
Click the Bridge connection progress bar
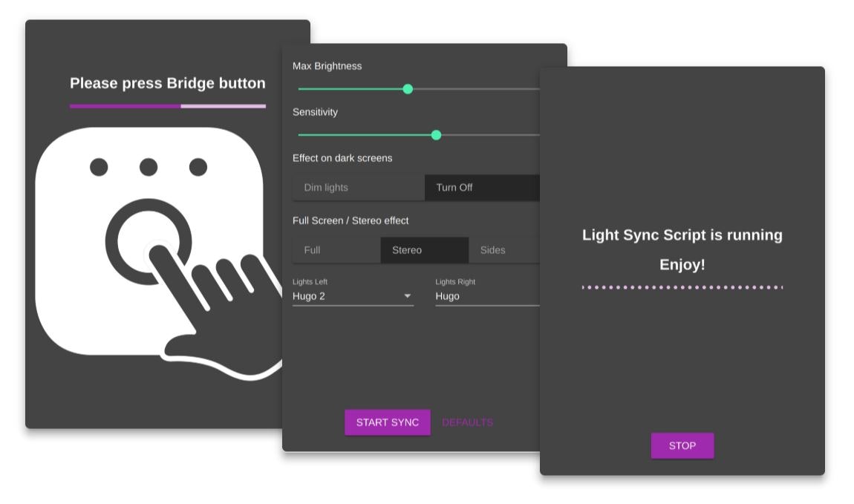[x=167, y=105]
